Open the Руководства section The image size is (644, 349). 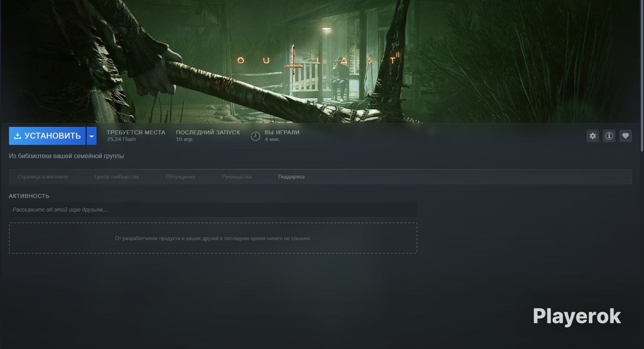click(236, 177)
